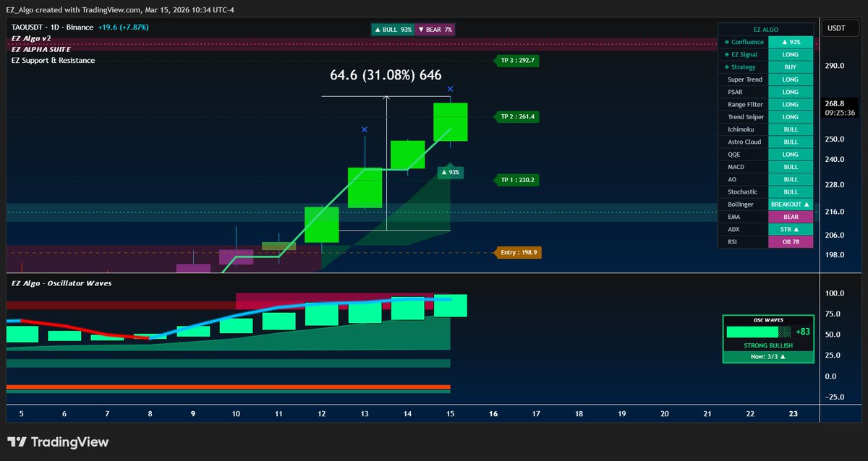This screenshot has height=461, width=868.
Task: Click date label 15 on the time axis
Action: (x=450, y=414)
